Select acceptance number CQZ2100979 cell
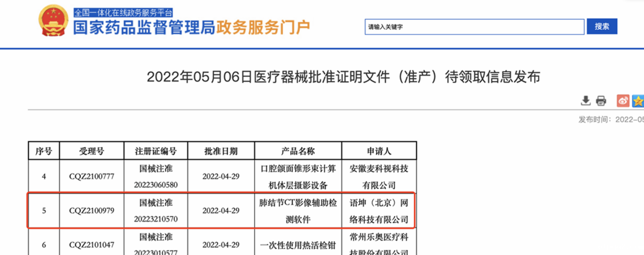 click(91, 211)
